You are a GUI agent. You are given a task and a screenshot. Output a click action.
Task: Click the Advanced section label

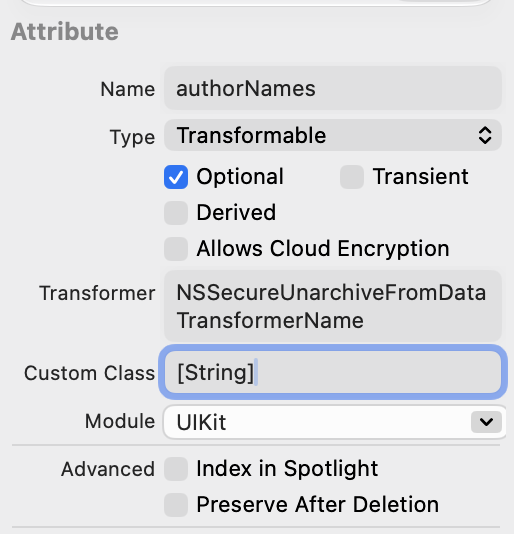click(108, 469)
